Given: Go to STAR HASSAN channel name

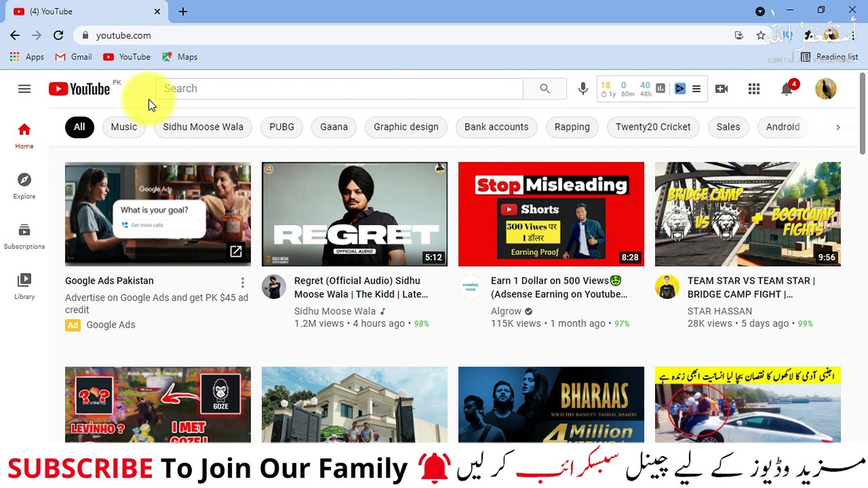Looking at the screenshot, I should [719, 311].
